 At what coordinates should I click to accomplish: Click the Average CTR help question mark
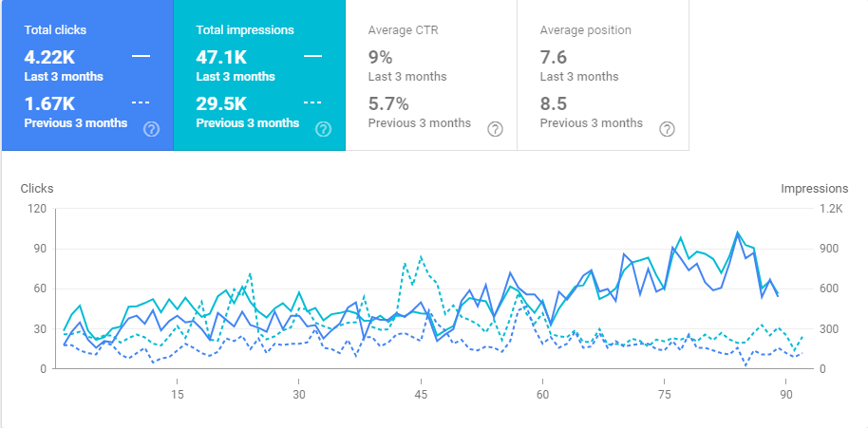495,129
